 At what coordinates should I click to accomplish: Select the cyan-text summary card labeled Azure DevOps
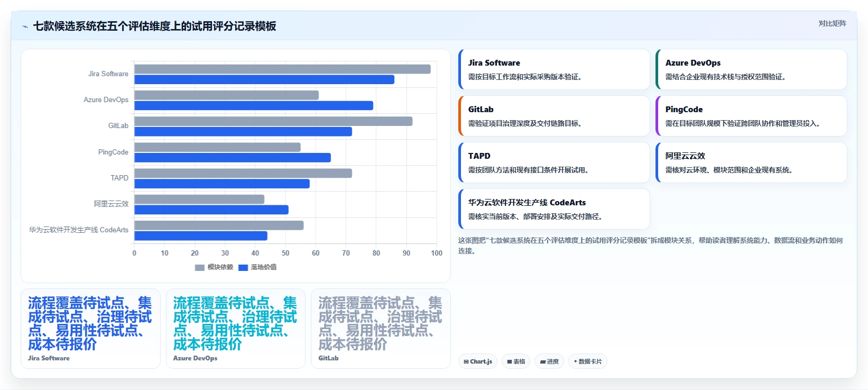point(236,329)
